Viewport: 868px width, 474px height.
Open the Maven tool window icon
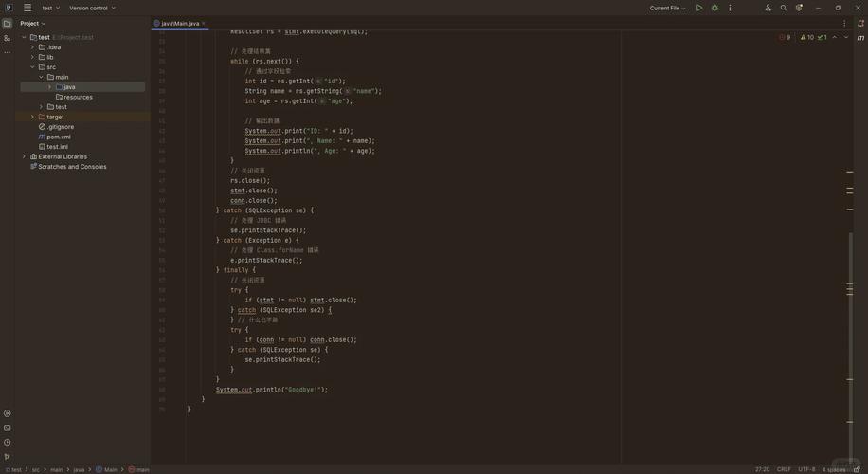click(x=860, y=37)
